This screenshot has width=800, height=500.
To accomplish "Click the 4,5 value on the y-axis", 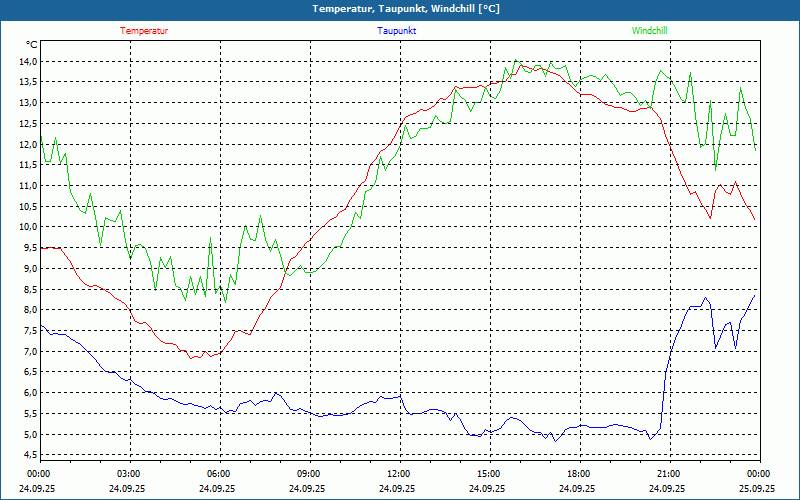I will coord(28,455).
